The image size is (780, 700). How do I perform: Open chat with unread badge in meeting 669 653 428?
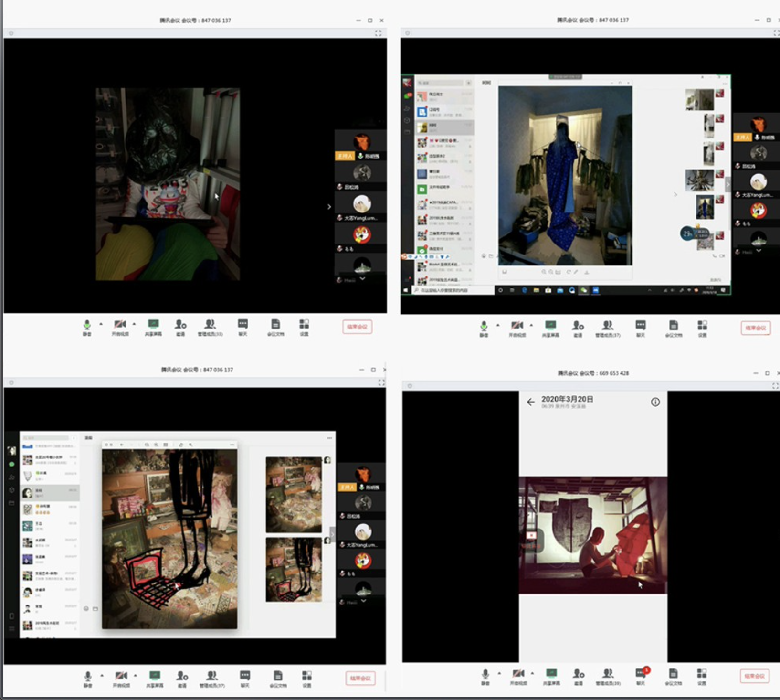click(641, 676)
